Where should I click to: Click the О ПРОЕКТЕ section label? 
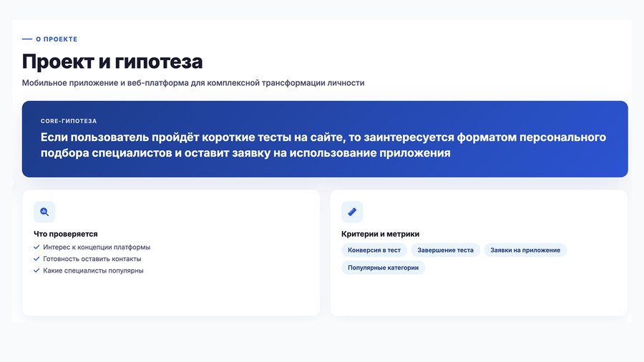click(57, 39)
